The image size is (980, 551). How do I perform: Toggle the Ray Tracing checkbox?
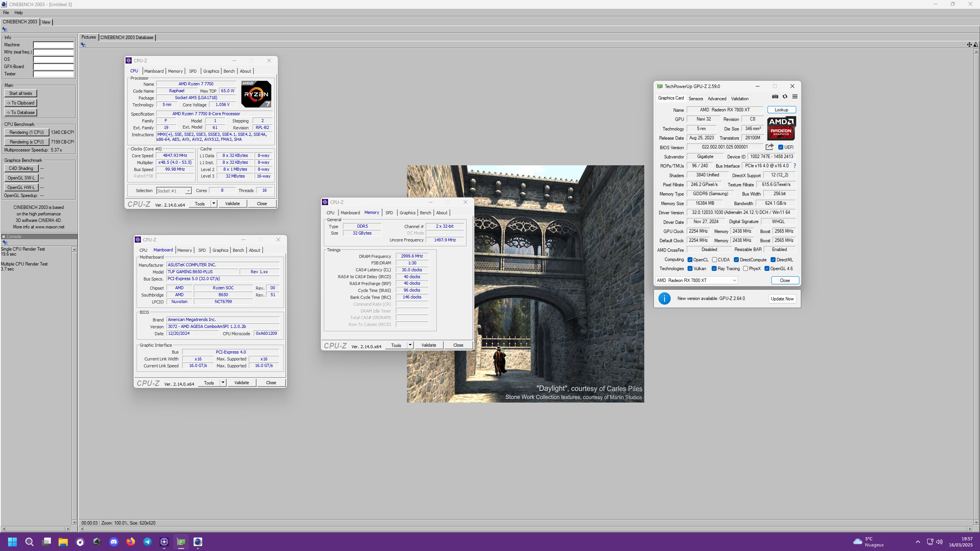(x=714, y=269)
